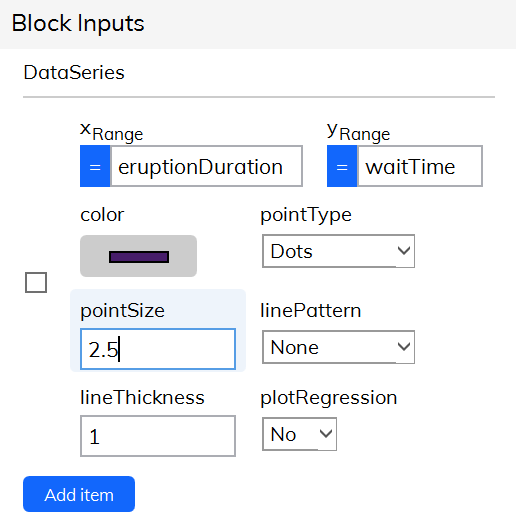Image resolution: width=516 pixels, height=532 pixels.
Task: Open the plotRegression dropdown showing No
Action: (299, 434)
